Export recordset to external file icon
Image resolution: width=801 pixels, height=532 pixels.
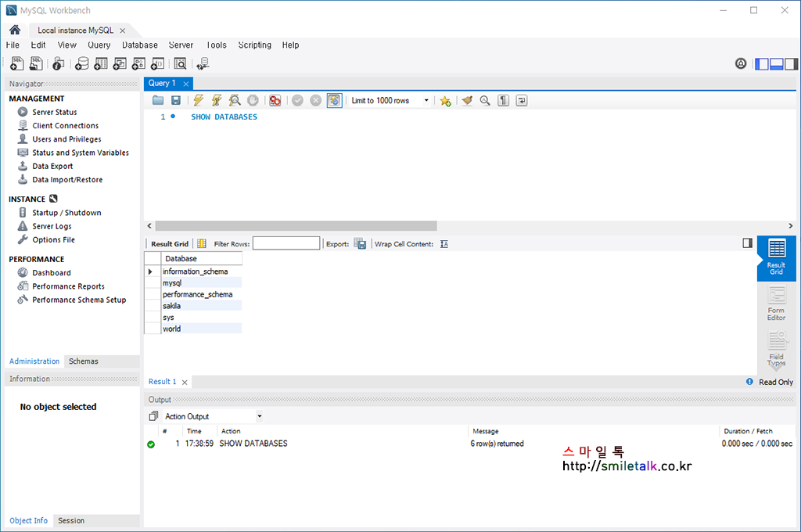pos(360,244)
